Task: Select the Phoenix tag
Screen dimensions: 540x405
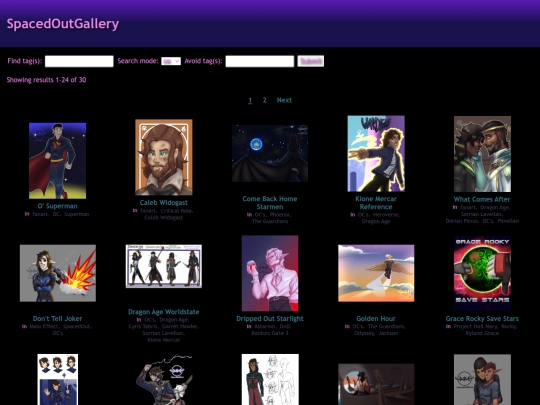Action: [x=280, y=215]
